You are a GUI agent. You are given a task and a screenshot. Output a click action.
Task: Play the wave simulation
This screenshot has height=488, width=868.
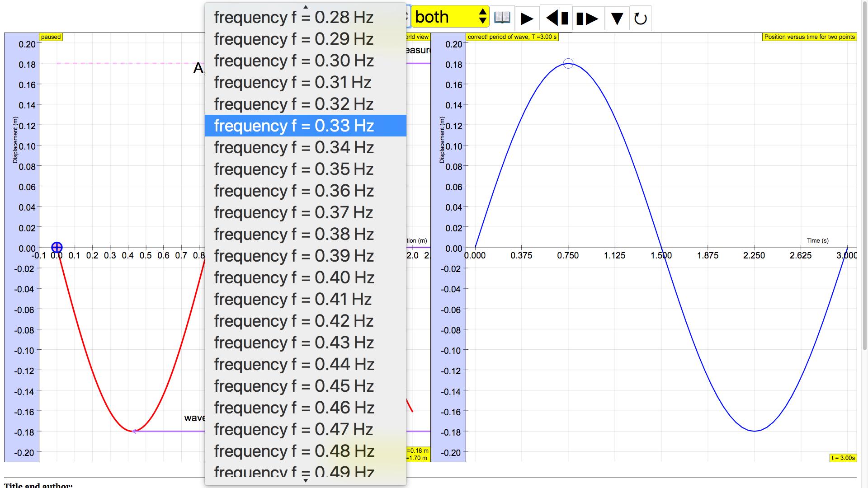[527, 19]
